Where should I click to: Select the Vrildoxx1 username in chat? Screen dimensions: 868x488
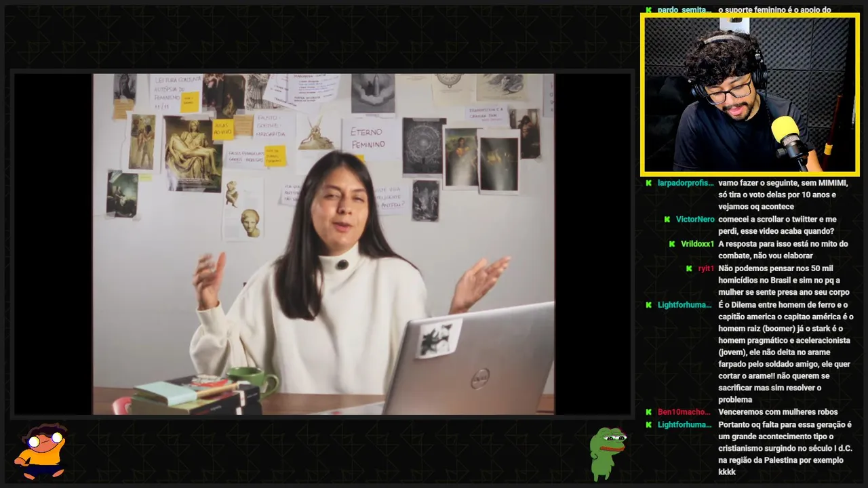pyautogui.click(x=698, y=244)
